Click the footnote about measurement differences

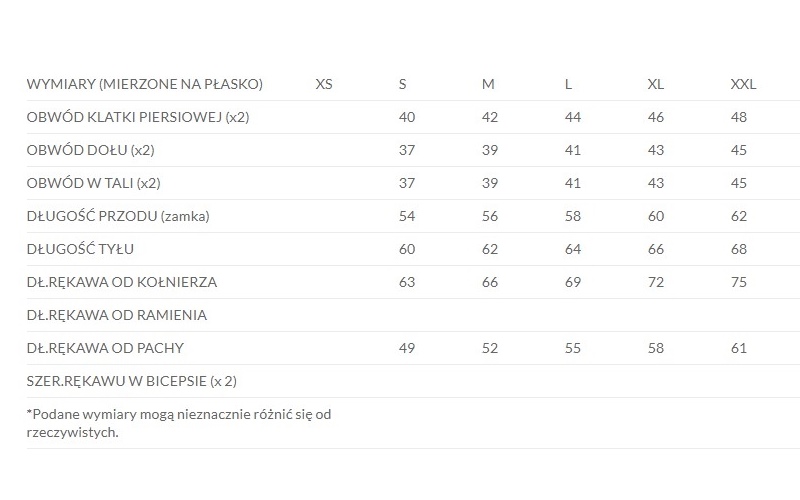(179, 423)
